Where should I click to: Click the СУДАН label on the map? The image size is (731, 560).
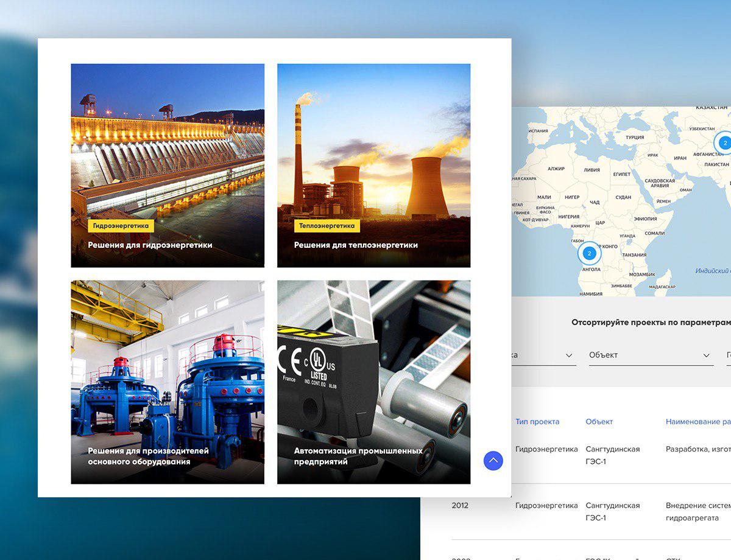pos(623,197)
